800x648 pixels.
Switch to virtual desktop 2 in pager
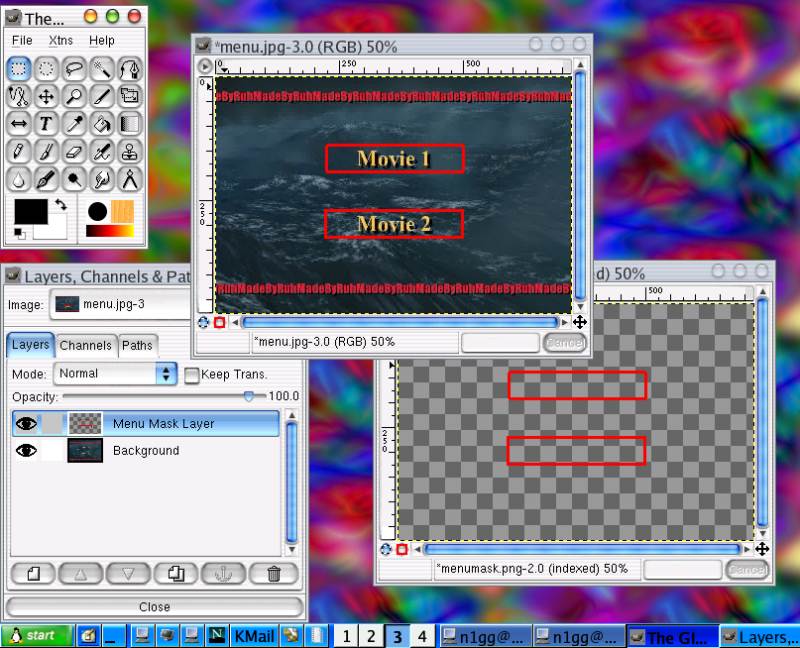tap(371, 636)
